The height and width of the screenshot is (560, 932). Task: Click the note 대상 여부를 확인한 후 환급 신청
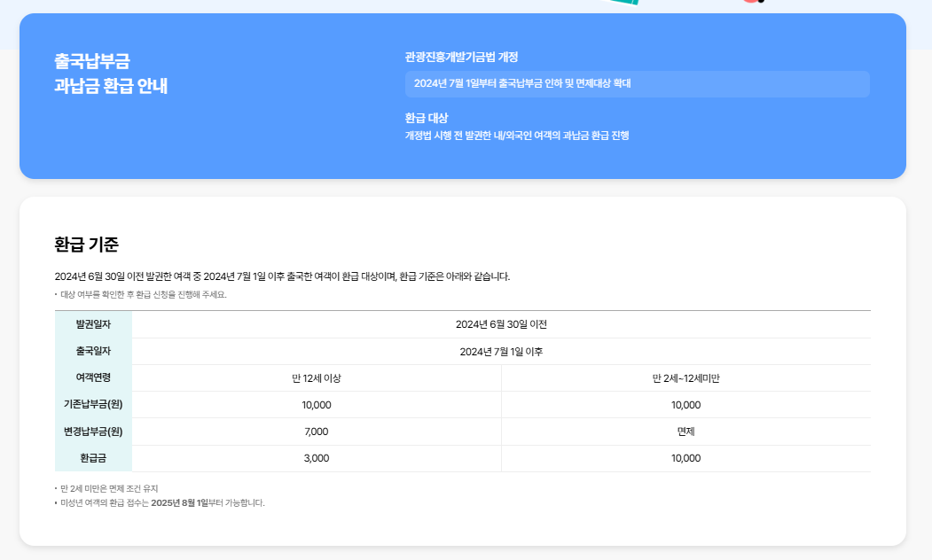(x=144, y=294)
